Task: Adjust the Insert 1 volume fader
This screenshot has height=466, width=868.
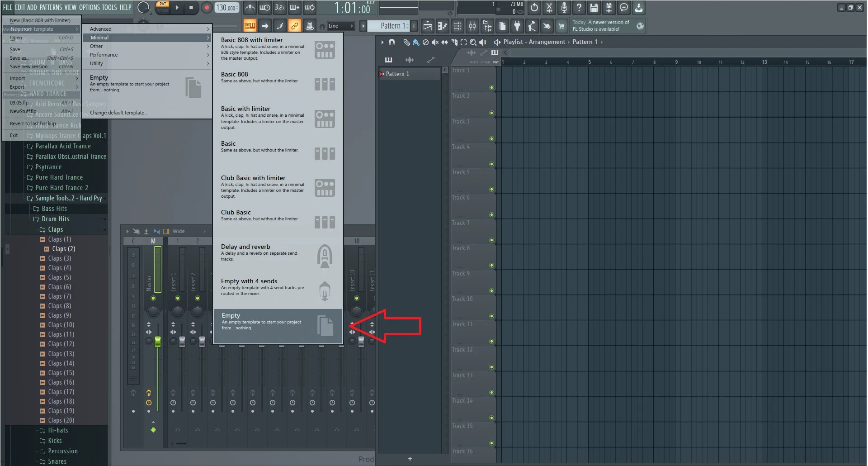Action: pyautogui.click(x=182, y=342)
